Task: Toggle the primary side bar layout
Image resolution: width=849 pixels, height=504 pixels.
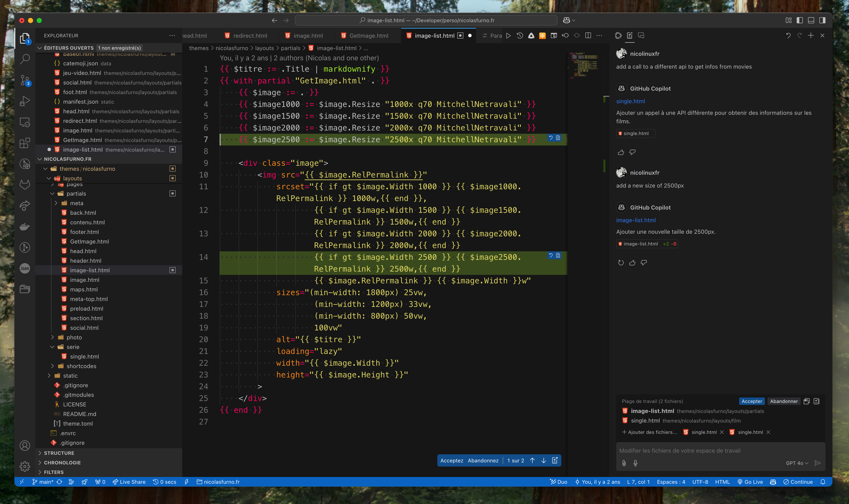Action: (800, 20)
